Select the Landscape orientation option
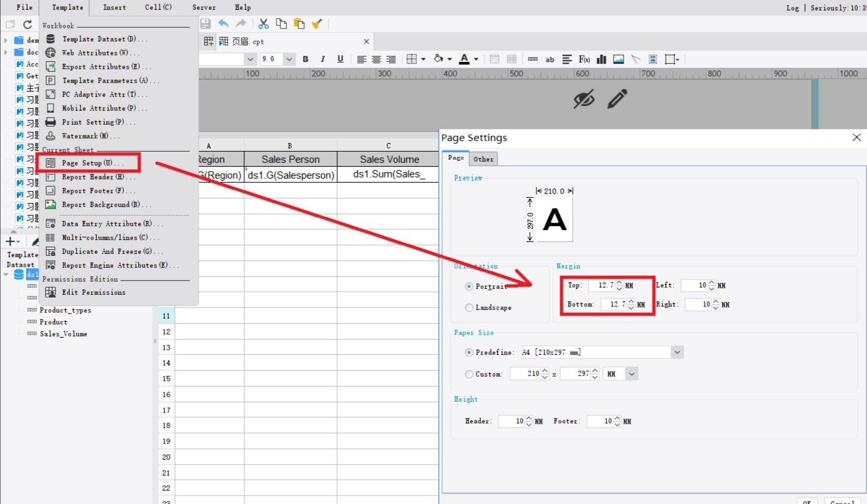This screenshot has height=504, width=867. pyautogui.click(x=469, y=307)
